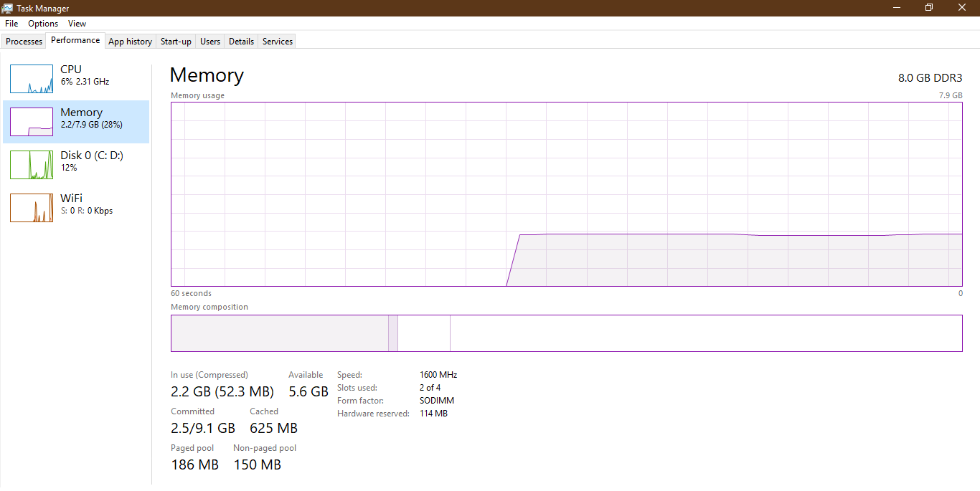
Task: Click the In use segment of Memory composition
Action: click(x=280, y=333)
